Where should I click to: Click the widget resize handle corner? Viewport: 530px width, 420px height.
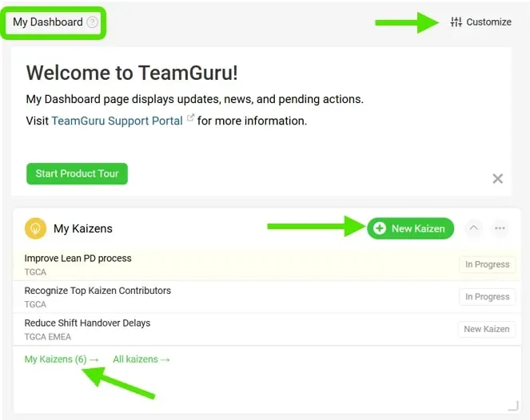coord(513,406)
